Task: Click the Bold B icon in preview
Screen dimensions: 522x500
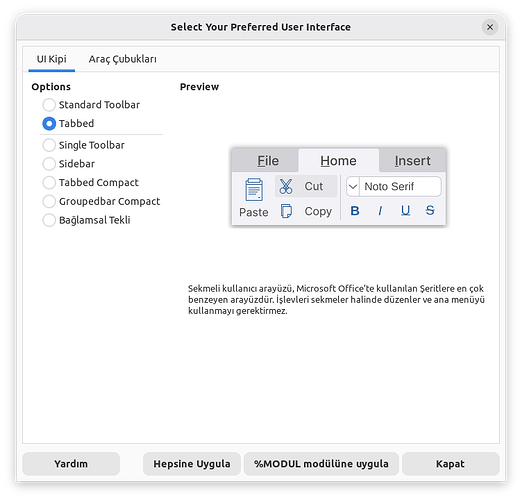Action: 355,211
